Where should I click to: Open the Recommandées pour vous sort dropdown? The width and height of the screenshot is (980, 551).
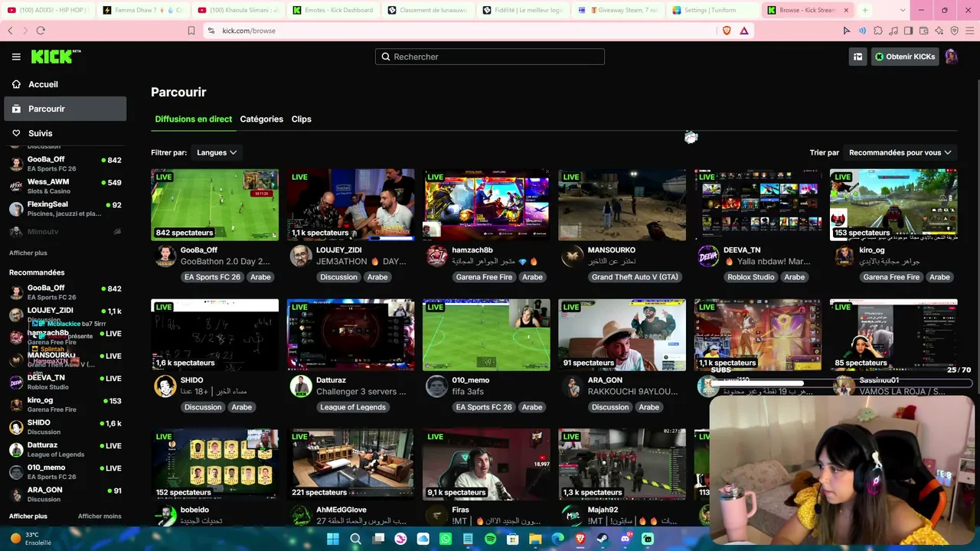point(900,152)
